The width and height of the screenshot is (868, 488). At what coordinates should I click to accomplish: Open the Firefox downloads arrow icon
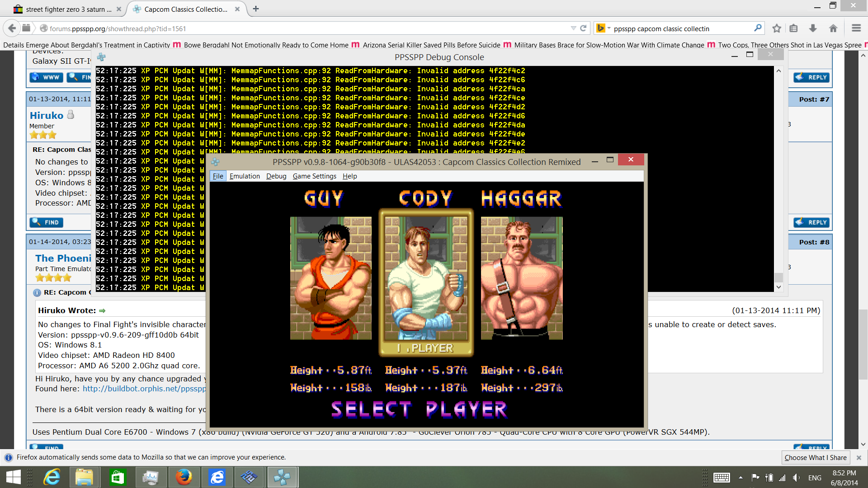pyautogui.click(x=813, y=28)
